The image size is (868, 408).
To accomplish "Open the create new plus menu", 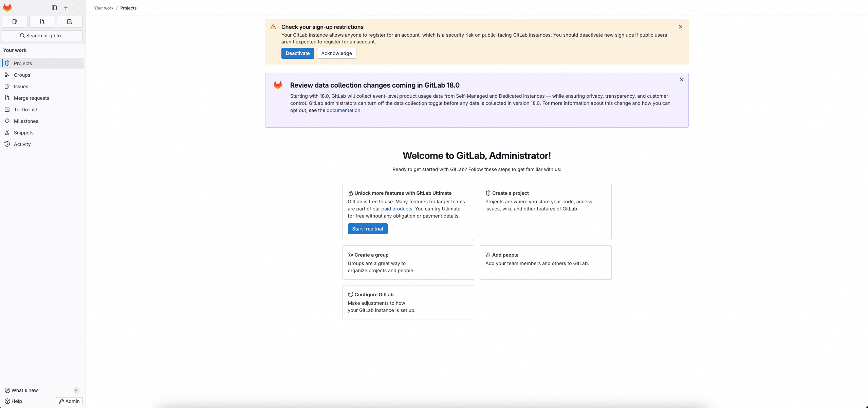I will click(66, 8).
